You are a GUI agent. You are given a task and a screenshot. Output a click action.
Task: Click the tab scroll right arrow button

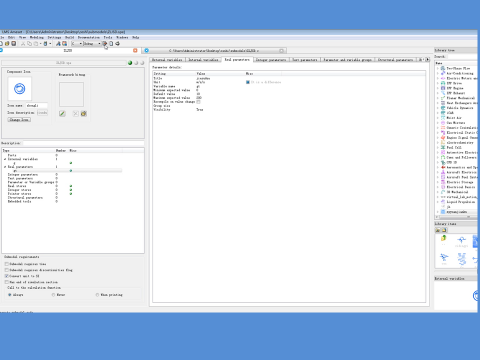coord(427,60)
